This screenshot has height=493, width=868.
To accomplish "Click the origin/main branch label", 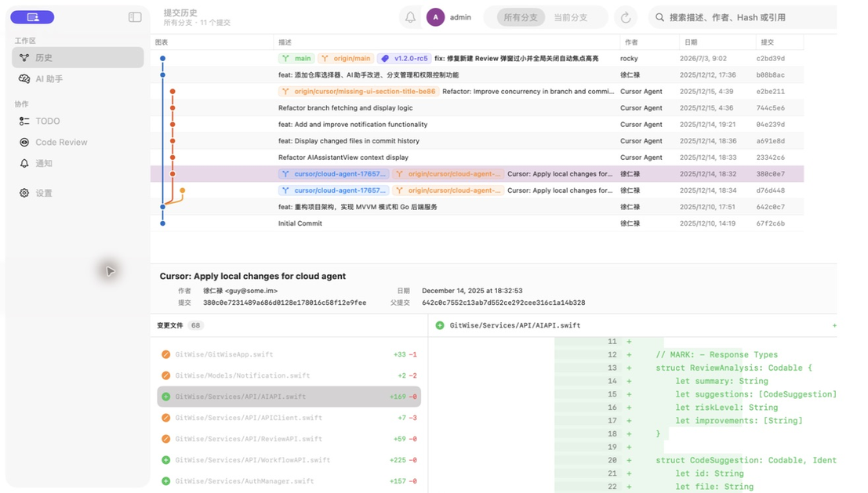I will [x=346, y=58].
